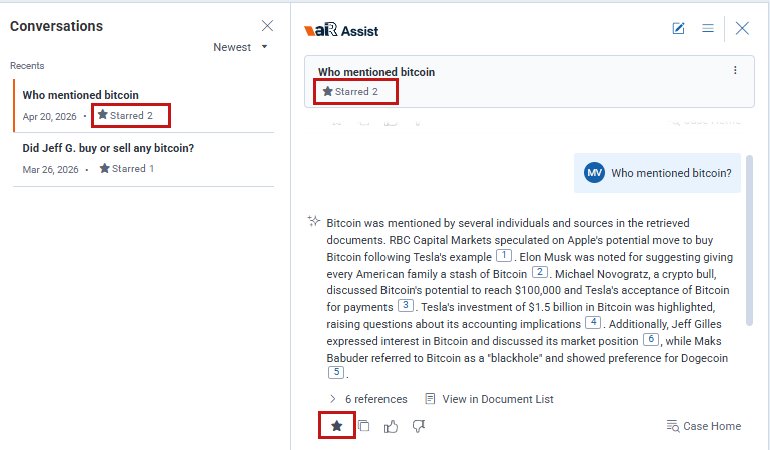Click the new conversation compose icon
The height and width of the screenshot is (450, 770).
click(x=678, y=28)
